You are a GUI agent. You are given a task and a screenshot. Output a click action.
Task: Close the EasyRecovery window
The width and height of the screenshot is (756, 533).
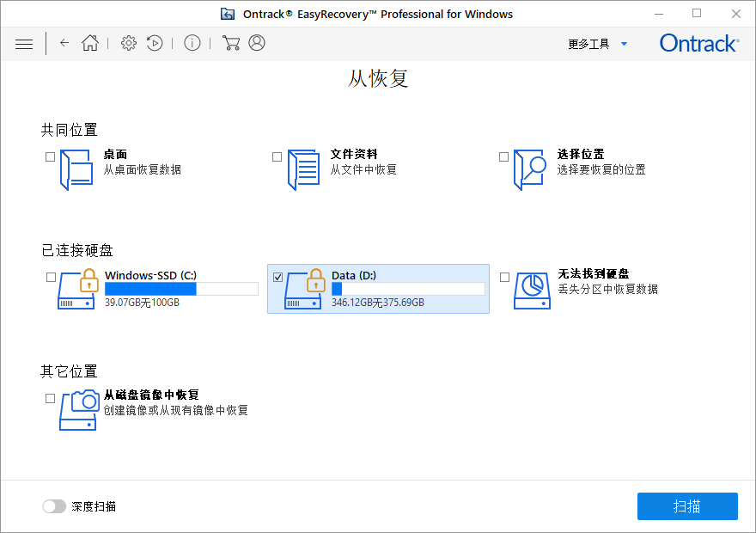pyautogui.click(x=735, y=14)
